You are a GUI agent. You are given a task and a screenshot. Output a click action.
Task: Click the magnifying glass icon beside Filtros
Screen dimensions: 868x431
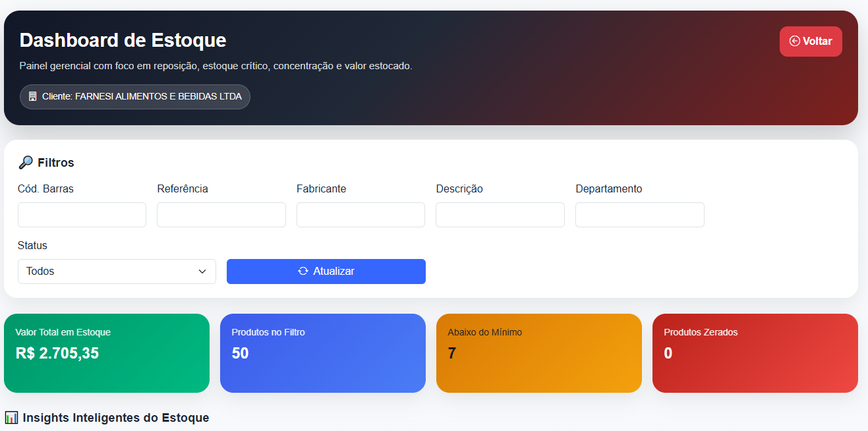coord(26,162)
